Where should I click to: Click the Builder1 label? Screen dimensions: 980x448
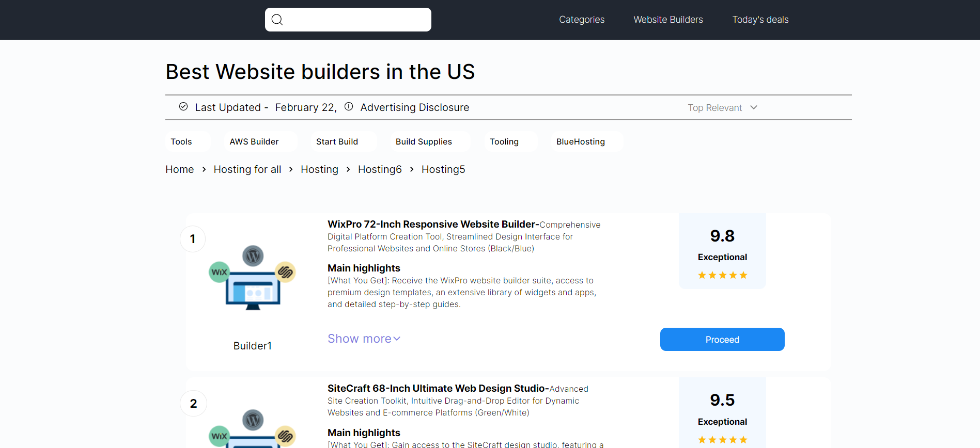[x=253, y=346]
